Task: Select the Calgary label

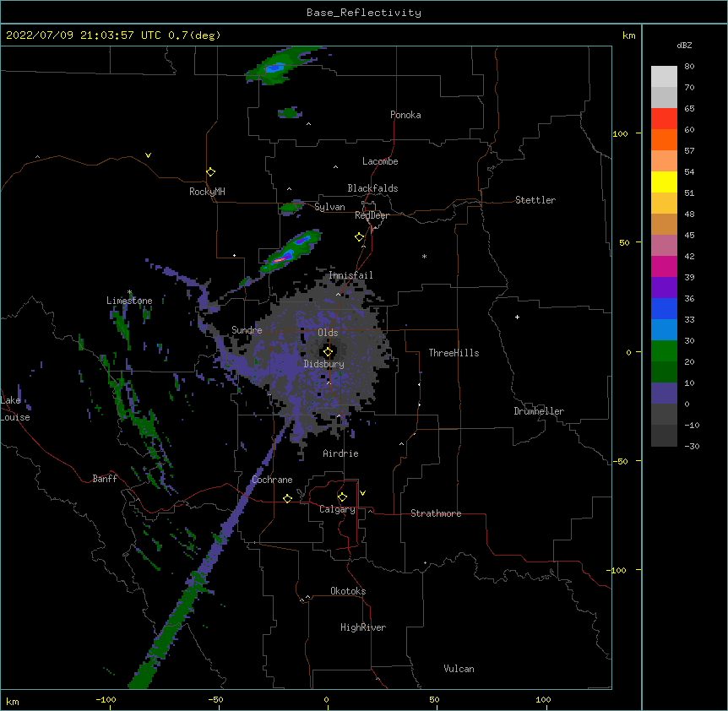Action: (337, 509)
